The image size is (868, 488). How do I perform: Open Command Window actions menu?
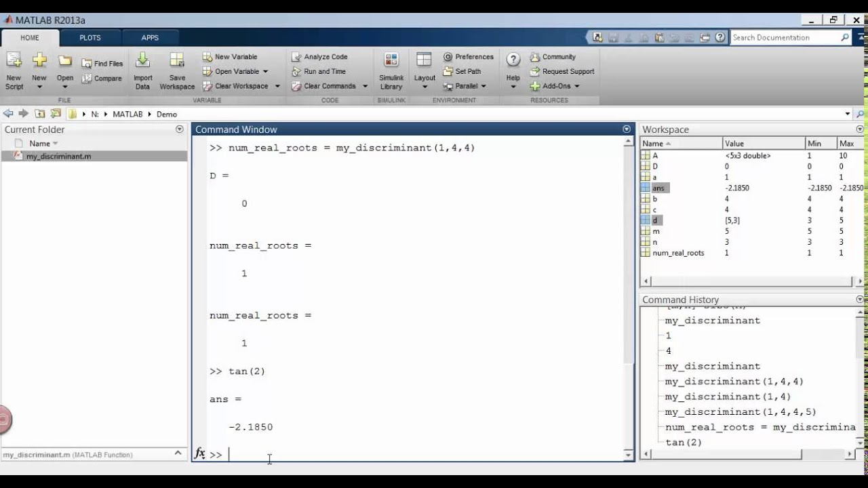click(627, 129)
